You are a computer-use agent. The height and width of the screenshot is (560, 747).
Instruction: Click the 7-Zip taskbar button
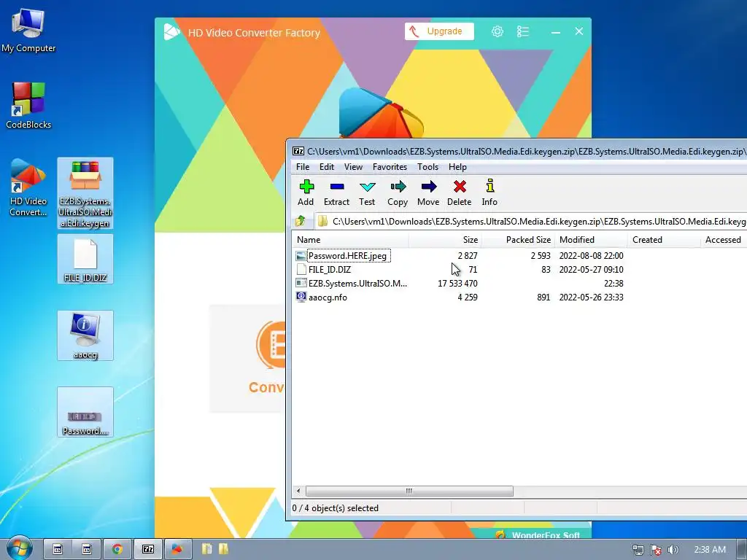pos(148,549)
